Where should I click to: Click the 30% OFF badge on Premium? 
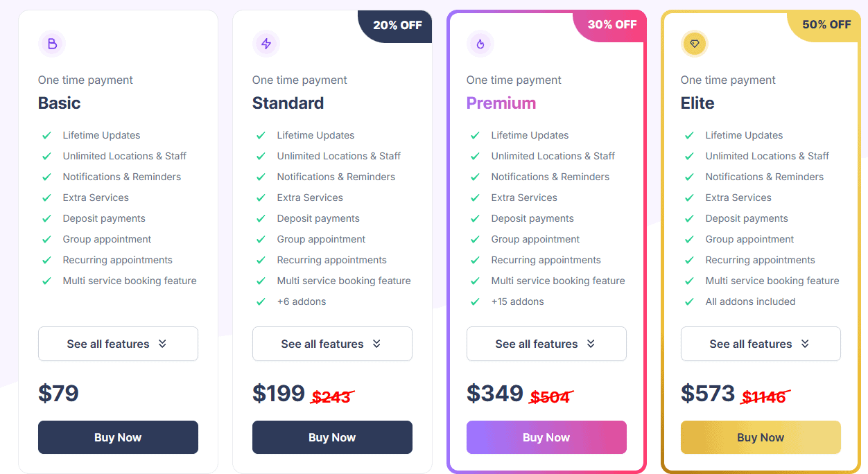[x=612, y=25]
